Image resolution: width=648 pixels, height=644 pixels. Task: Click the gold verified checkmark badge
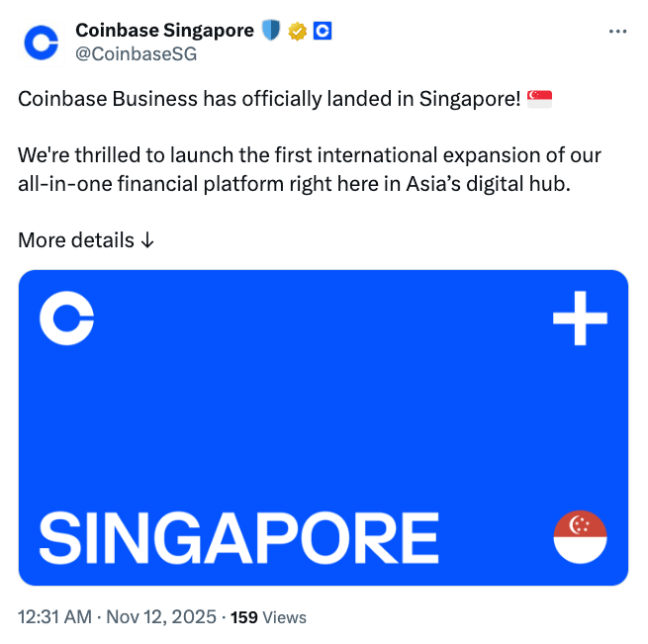pyautogui.click(x=297, y=32)
